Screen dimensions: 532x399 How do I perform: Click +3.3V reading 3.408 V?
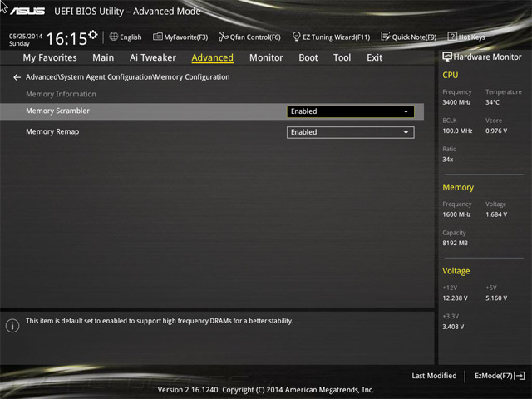(453, 327)
